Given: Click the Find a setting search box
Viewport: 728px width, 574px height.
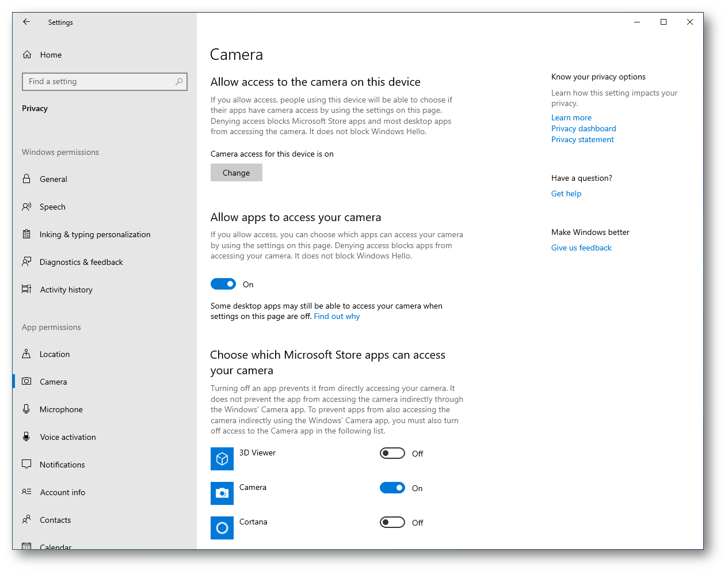Looking at the screenshot, I should (105, 82).
